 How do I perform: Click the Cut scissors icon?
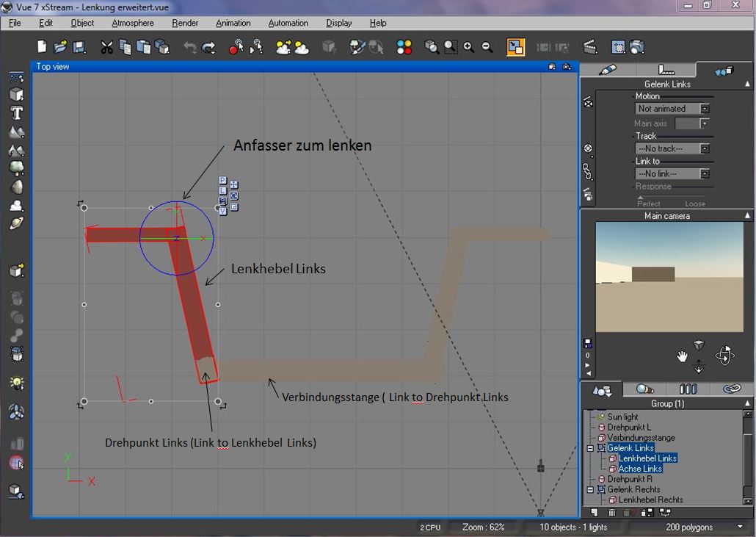(x=107, y=48)
